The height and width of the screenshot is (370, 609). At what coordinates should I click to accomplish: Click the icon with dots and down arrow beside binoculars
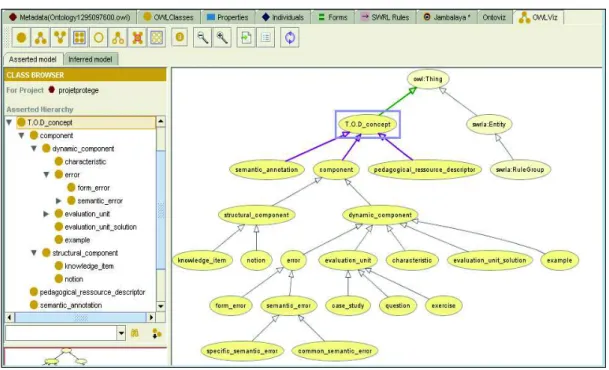[157, 333]
